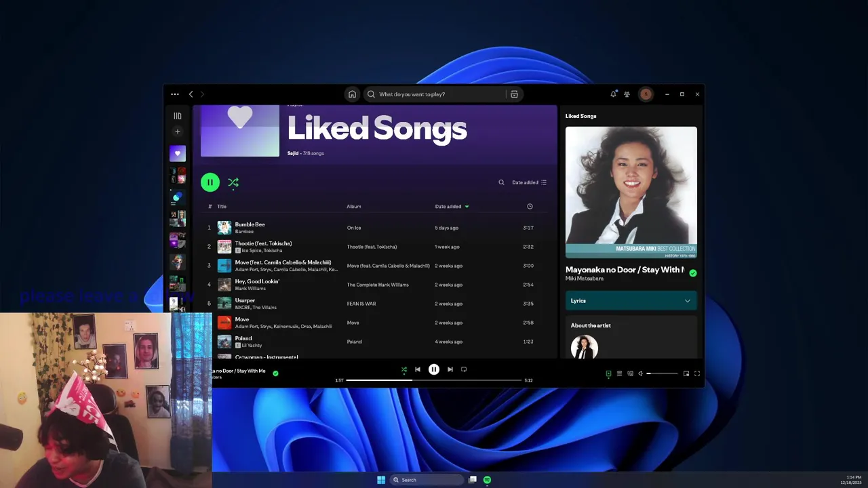Toggle liked checkmark in player bar
Viewport: 868px width, 488px height.
coord(275,373)
